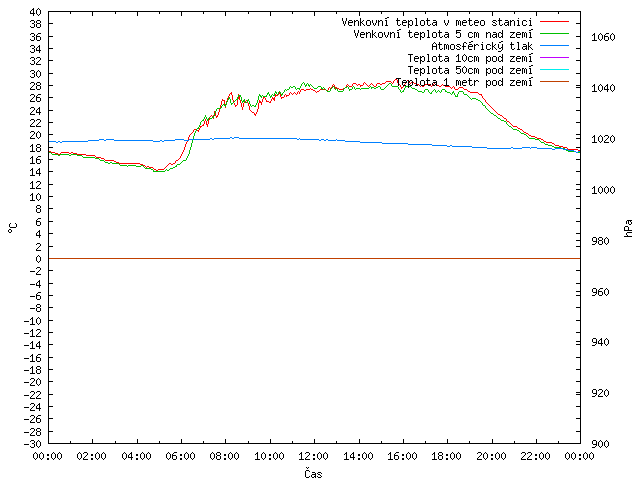This screenshot has width=640, height=480.
Task: Click pressure axis label '940'
Action: pyautogui.click(x=600, y=342)
